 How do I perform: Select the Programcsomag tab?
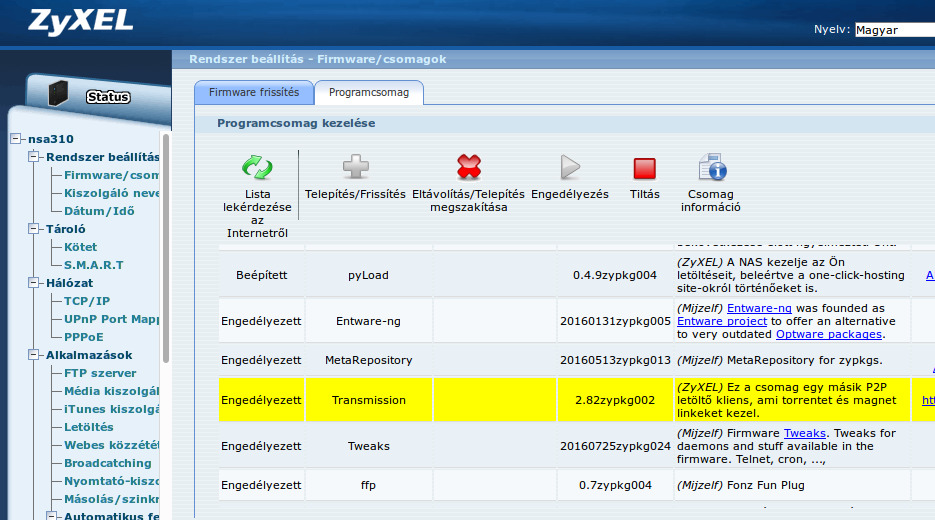(369, 92)
